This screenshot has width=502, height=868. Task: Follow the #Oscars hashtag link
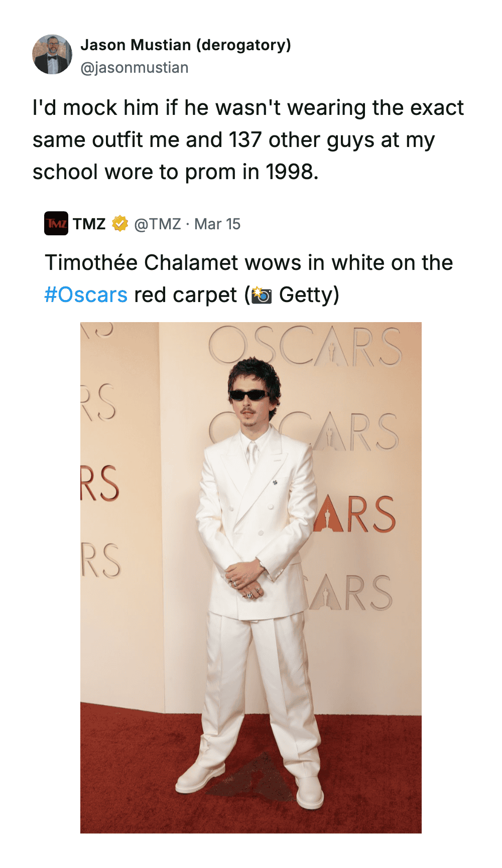pos(86,295)
